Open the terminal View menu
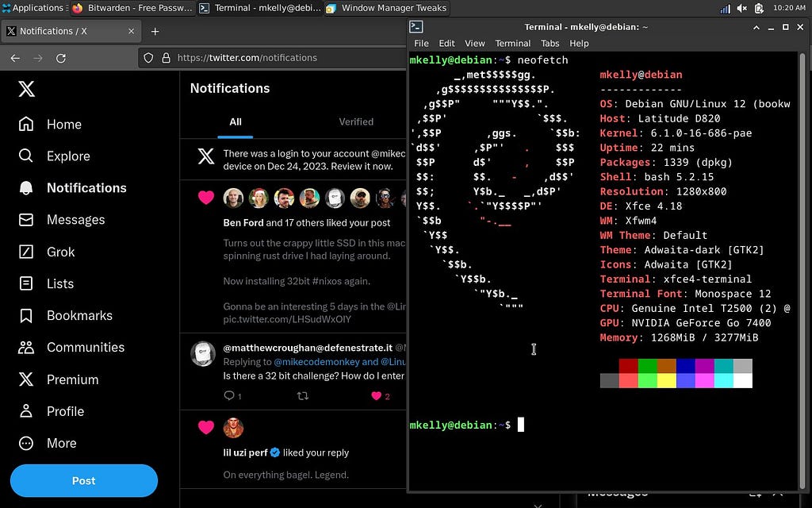812x508 pixels. click(474, 44)
